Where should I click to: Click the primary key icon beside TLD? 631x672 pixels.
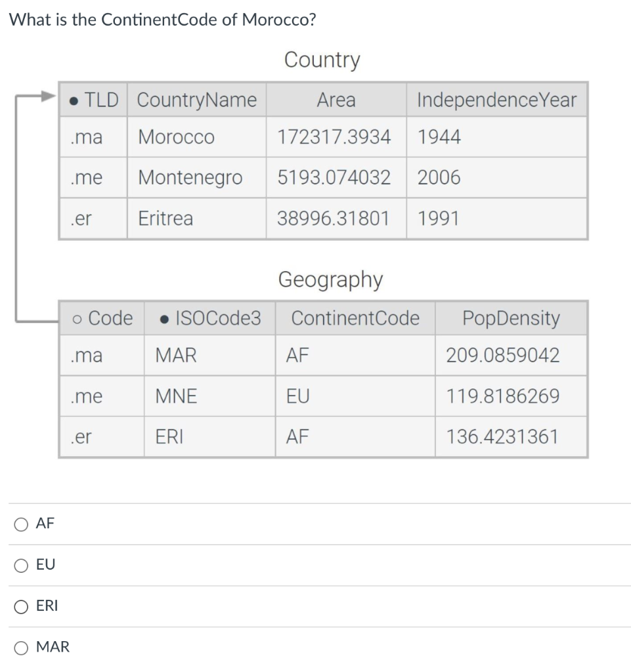pos(74,100)
